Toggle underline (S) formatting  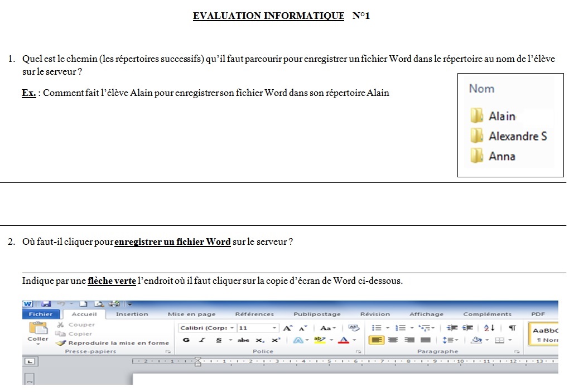tap(219, 340)
